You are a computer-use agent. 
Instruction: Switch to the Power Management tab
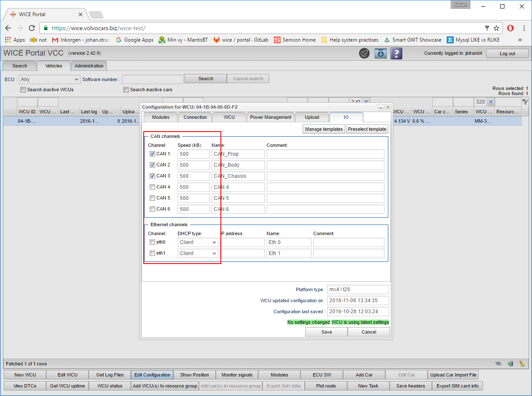pyautogui.click(x=270, y=117)
